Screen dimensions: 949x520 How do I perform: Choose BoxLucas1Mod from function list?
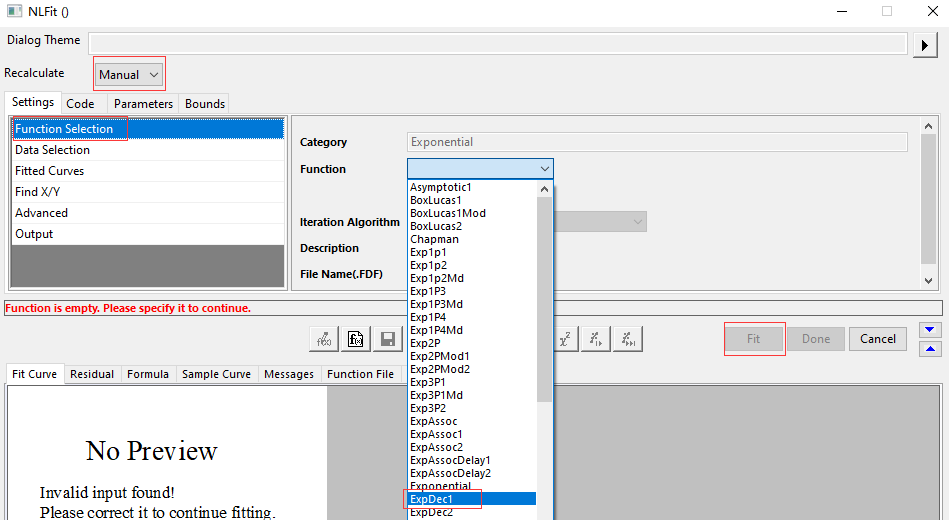[473, 214]
